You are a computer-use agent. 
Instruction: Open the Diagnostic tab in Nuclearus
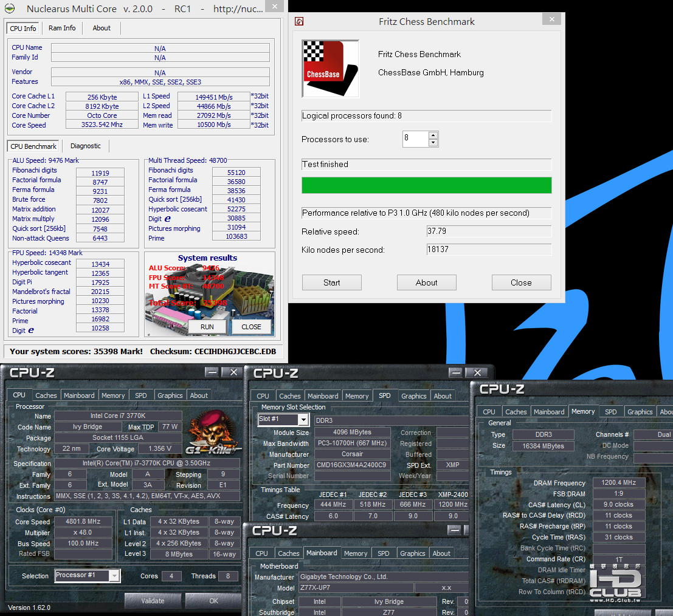86,146
